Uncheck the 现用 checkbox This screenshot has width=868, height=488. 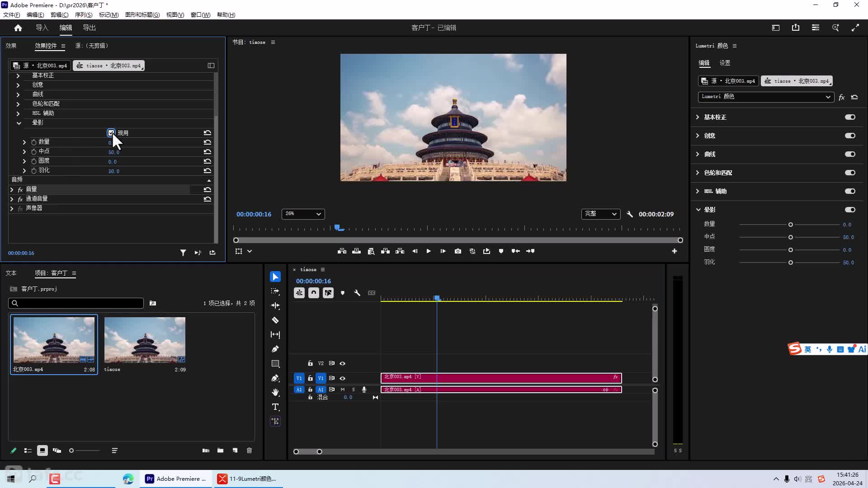pos(111,133)
